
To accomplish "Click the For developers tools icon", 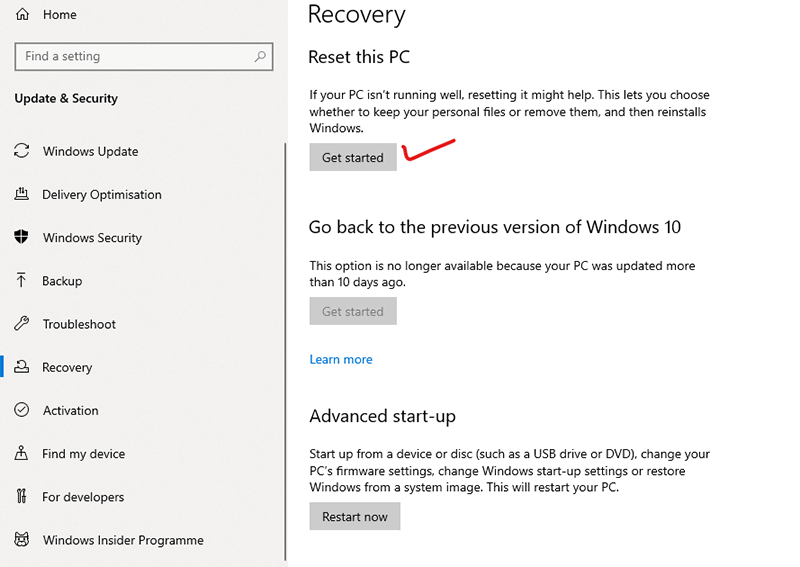I will (x=22, y=497).
